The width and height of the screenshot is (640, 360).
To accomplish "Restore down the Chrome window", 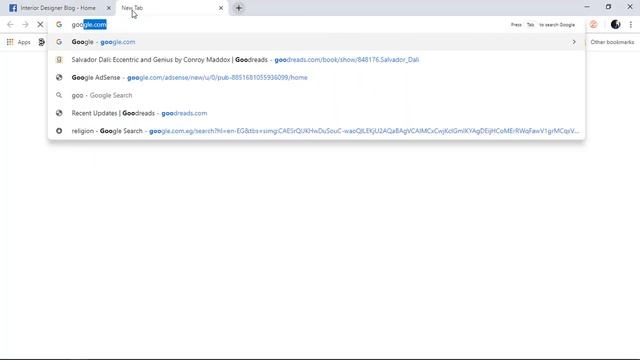I will [x=609, y=7].
